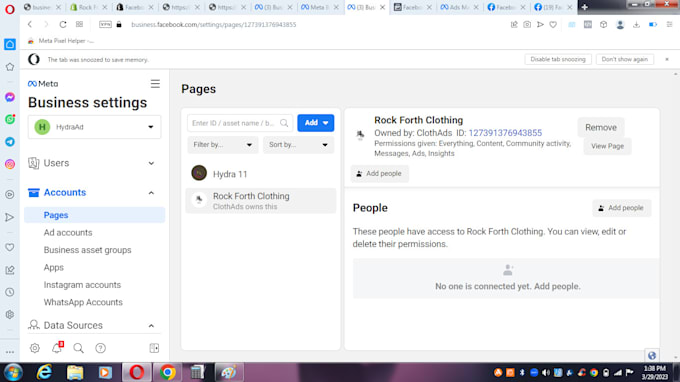The height and width of the screenshot is (382, 680).
Task: Click Add people in People section
Action: pyautogui.click(x=621, y=208)
